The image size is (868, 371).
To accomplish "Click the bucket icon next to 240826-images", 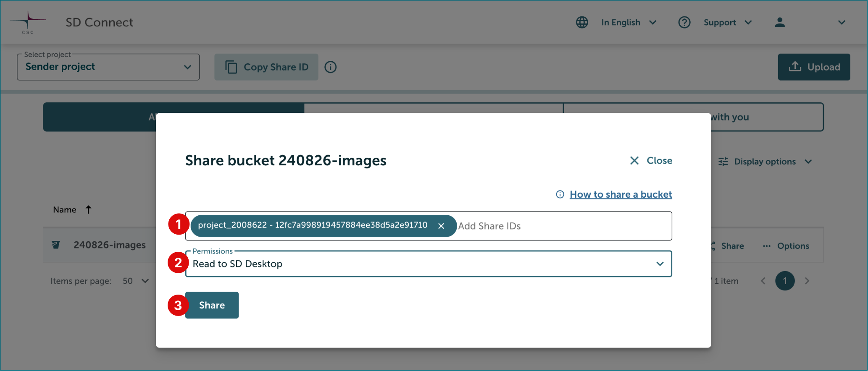I will click(x=55, y=245).
